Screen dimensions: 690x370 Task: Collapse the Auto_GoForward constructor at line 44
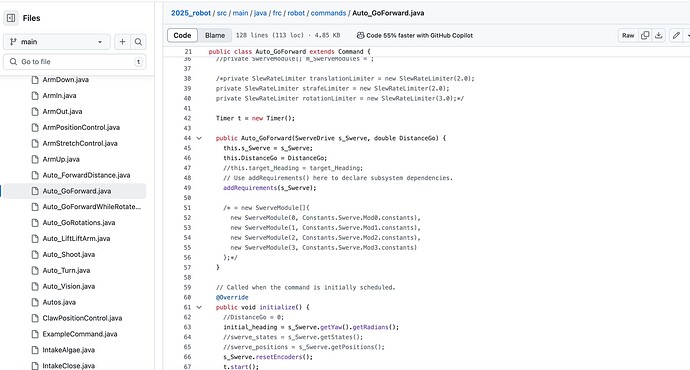pos(199,138)
